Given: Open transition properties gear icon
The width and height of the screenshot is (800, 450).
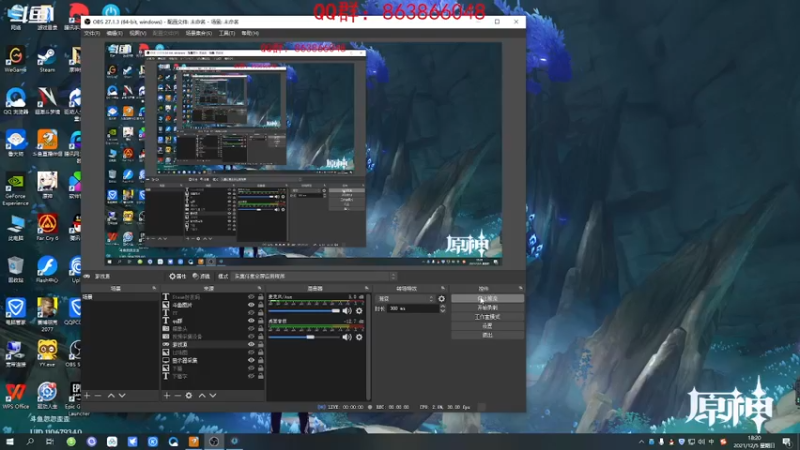Looking at the screenshot, I should (441, 298).
